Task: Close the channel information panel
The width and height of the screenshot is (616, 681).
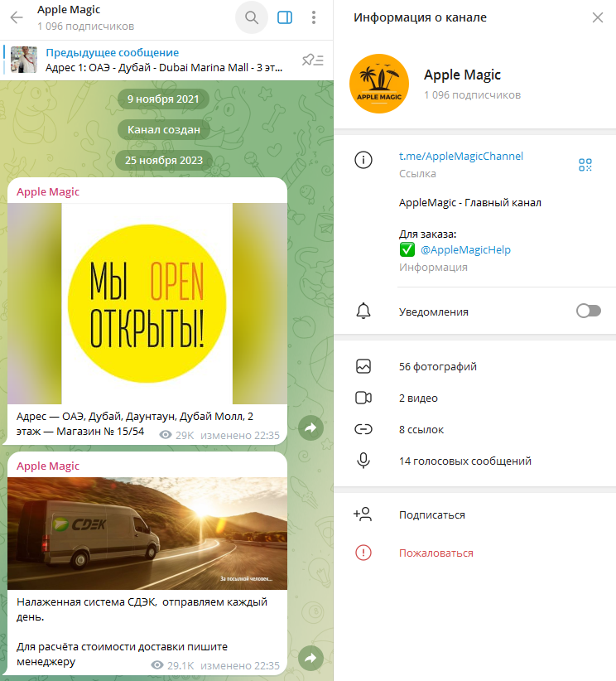Action: point(598,17)
